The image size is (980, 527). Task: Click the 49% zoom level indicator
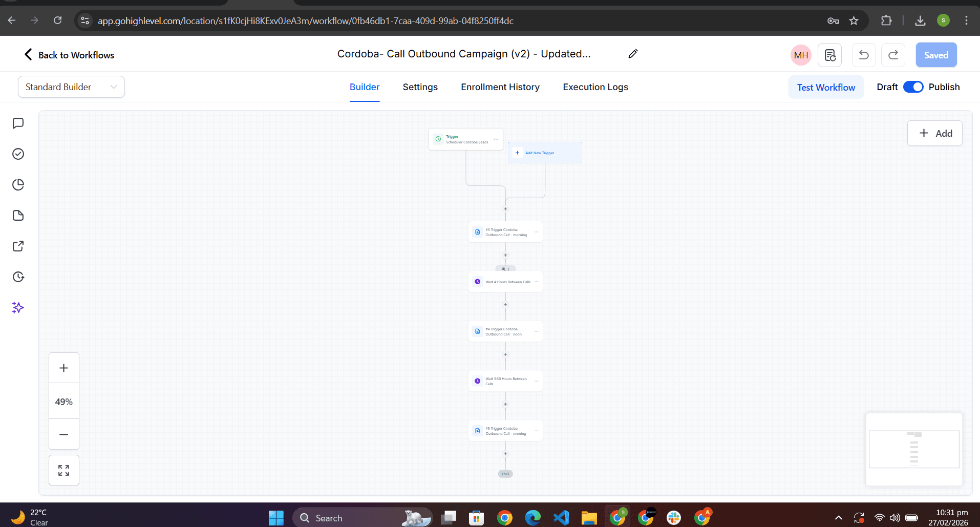coord(64,402)
